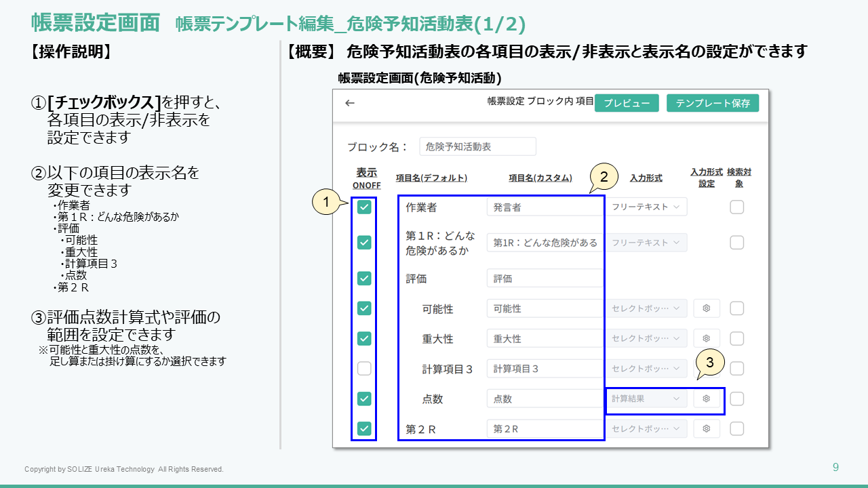Expand 計算結果 dropdown for 点数
Image resolution: width=868 pixels, height=488 pixels.
pyautogui.click(x=646, y=399)
